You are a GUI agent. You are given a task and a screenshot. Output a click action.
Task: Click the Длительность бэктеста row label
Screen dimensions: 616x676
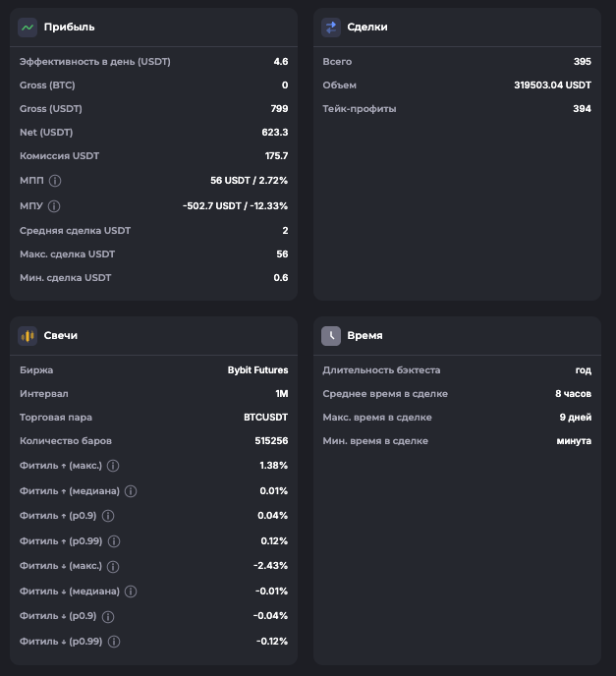click(x=381, y=370)
